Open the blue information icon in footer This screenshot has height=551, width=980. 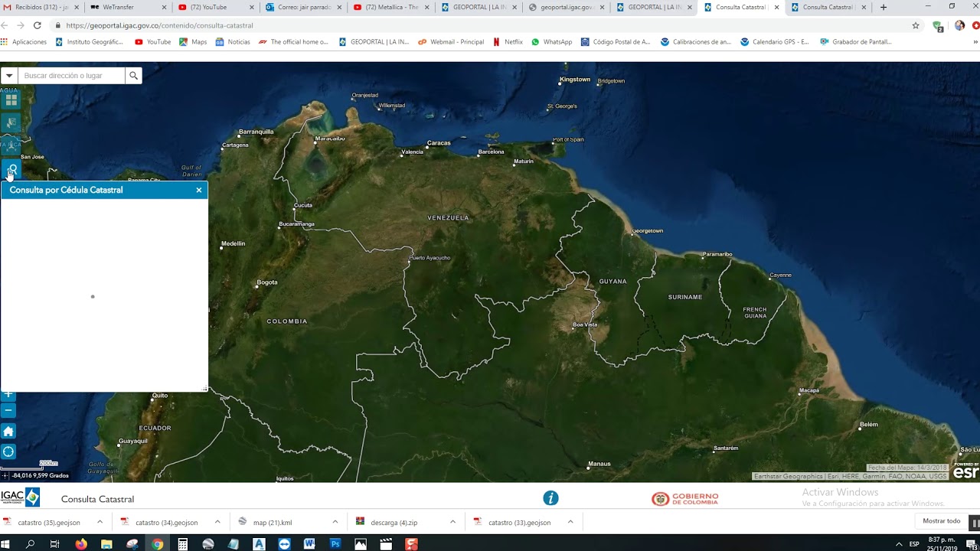coord(550,498)
